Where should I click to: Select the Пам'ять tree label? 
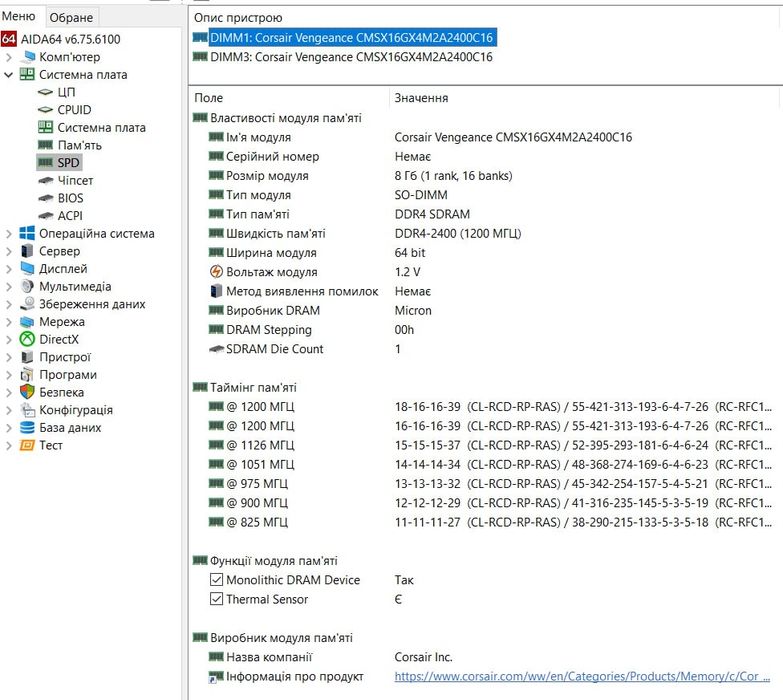pos(79,145)
